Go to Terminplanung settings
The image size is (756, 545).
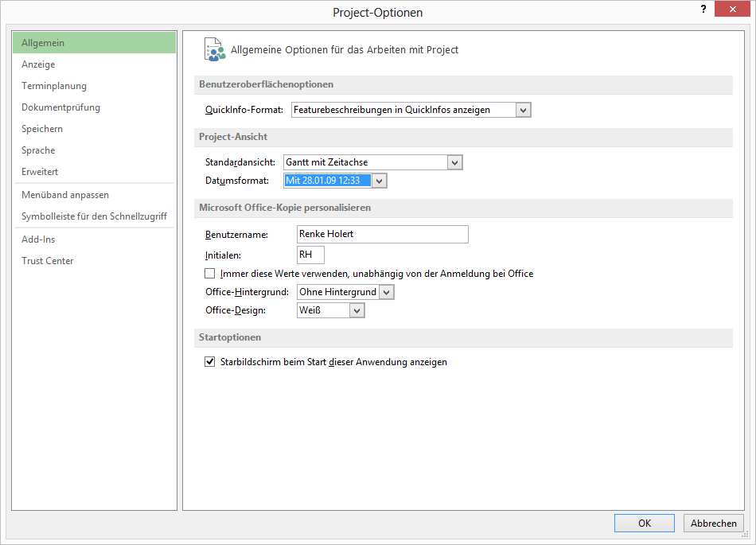click(95, 86)
